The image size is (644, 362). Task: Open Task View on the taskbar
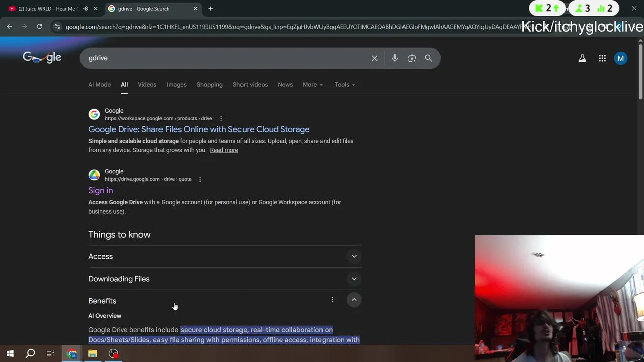point(50,354)
